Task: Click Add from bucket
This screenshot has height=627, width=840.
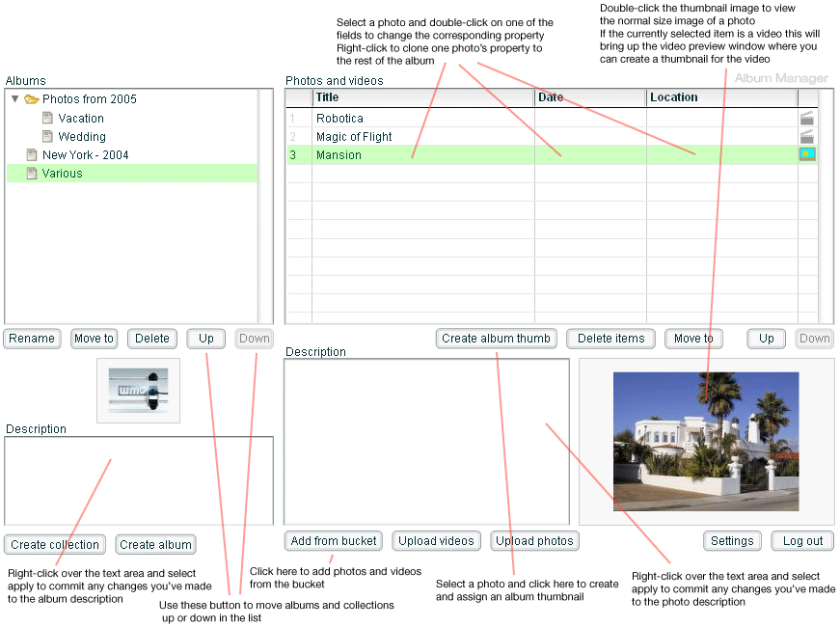Action: [x=334, y=541]
